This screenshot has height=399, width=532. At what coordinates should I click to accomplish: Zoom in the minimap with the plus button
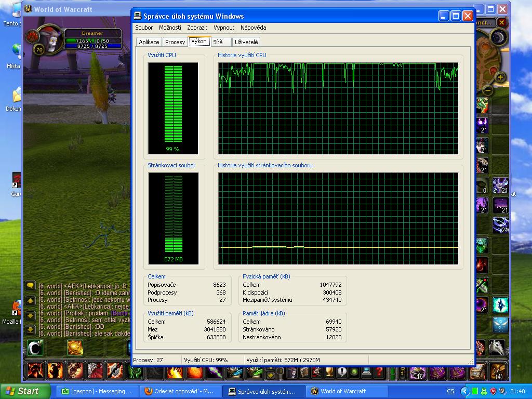click(x=500, y=77)
